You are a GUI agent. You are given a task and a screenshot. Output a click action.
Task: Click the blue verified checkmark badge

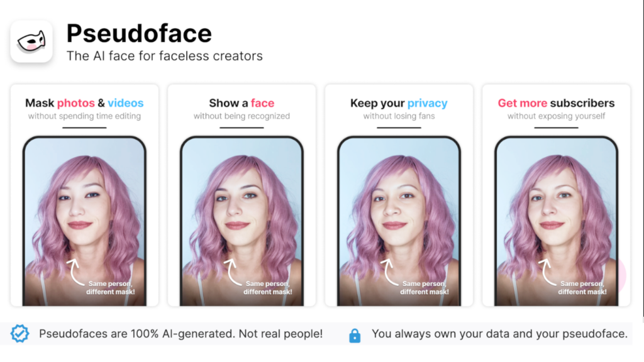pyautogui.click(x=21, y=334)
